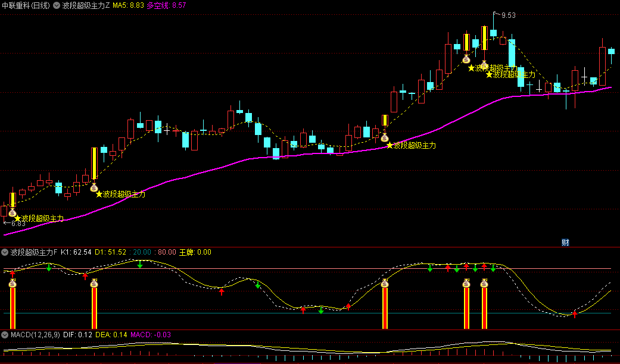The image size is (620, 364).
Task: Click the D1: 51.52 readout
Action: 110,252
